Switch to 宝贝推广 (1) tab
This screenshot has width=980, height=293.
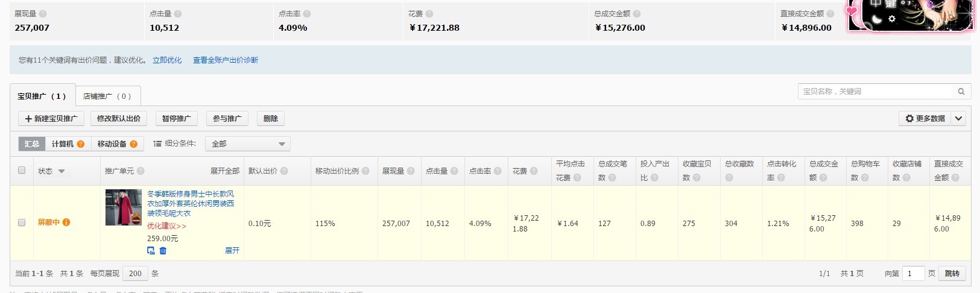42,96
